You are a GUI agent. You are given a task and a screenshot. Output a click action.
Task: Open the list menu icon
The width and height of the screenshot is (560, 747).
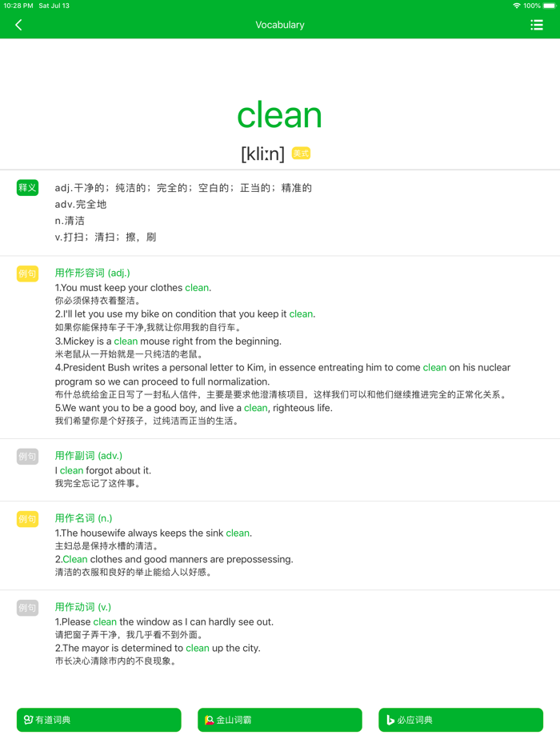[537, 26]
